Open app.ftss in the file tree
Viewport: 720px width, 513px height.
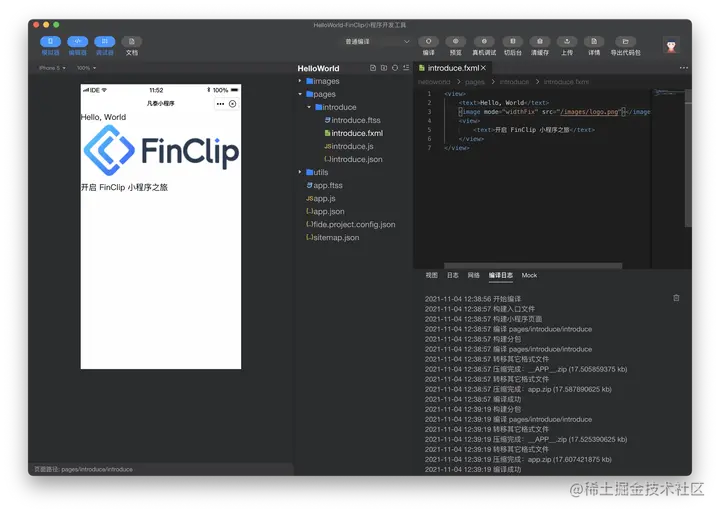(324, 186)
